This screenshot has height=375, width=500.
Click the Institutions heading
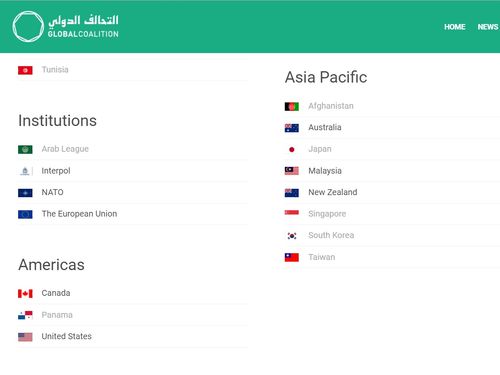[57, 121]
